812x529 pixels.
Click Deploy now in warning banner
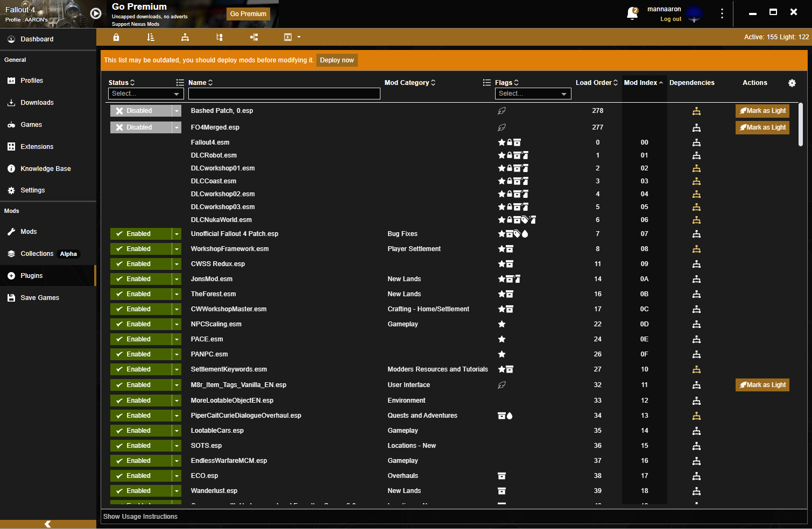click(337, 60)
